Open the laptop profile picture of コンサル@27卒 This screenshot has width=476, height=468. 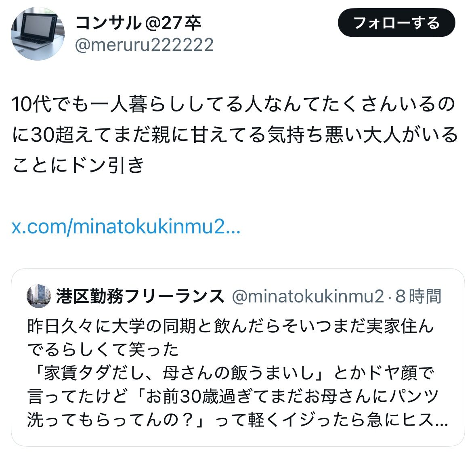[x=38, y=34]
